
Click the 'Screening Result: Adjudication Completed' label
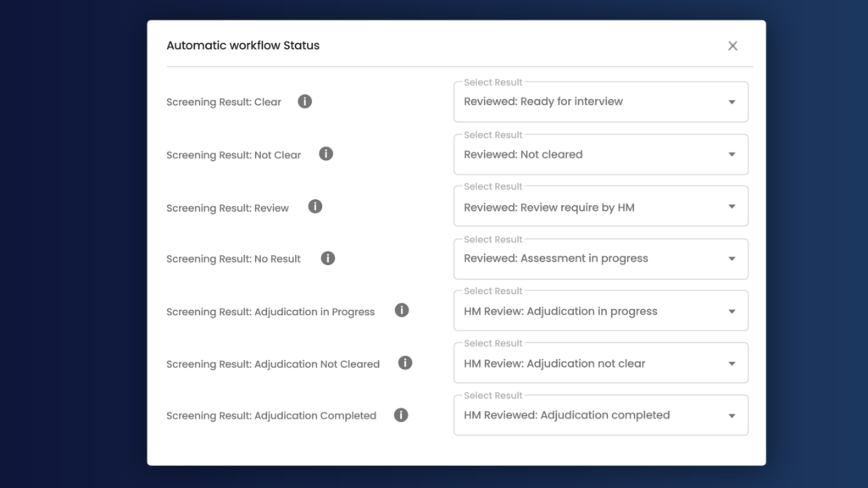pyautogui.click(x=271, y=416)
